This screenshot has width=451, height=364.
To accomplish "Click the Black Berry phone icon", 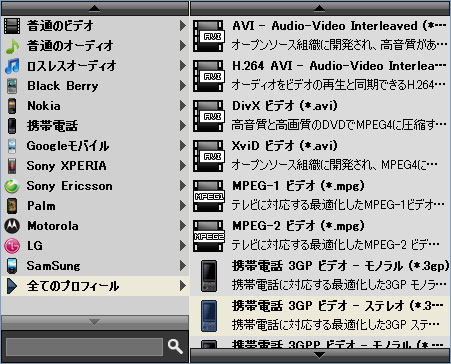I will [x=12, y=86].
